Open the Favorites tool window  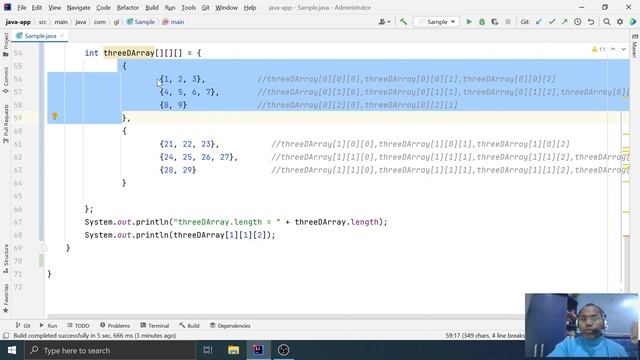point(6,298)
